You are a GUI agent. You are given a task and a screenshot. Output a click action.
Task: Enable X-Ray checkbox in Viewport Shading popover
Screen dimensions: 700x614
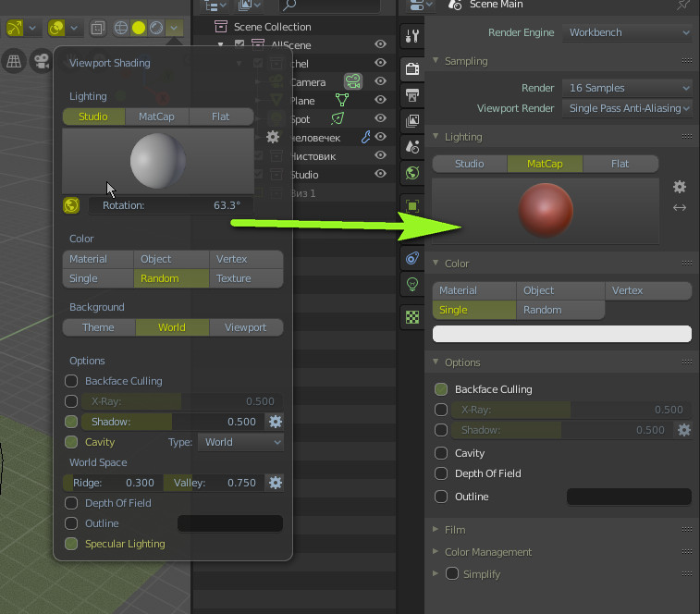tap(71, 401)
